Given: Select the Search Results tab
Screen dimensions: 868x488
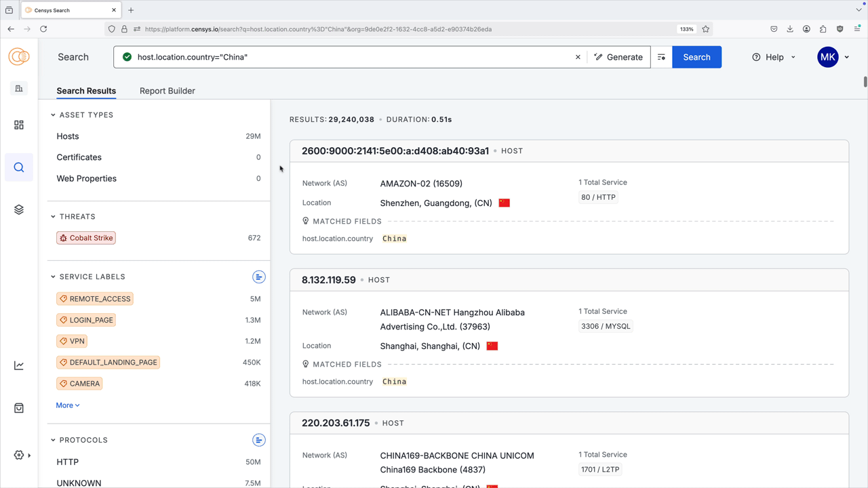Looking at the screenshot, I should coord(86,91).
